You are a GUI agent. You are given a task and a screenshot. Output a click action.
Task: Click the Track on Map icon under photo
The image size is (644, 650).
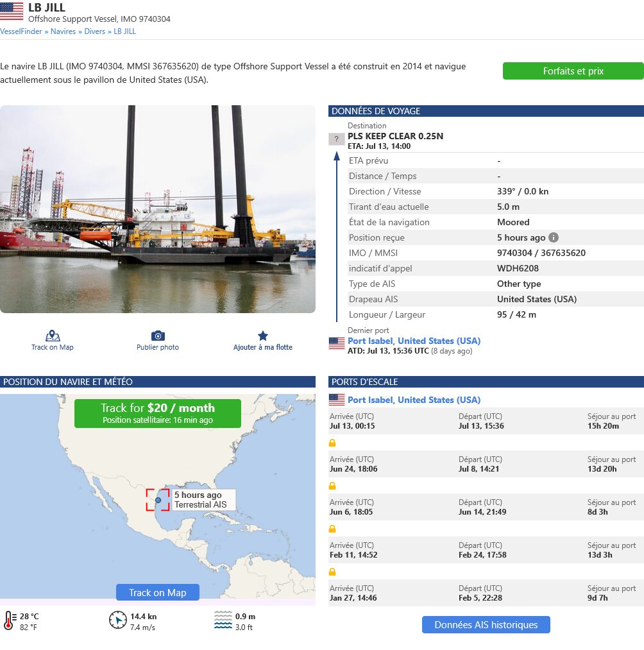[53, 336]
